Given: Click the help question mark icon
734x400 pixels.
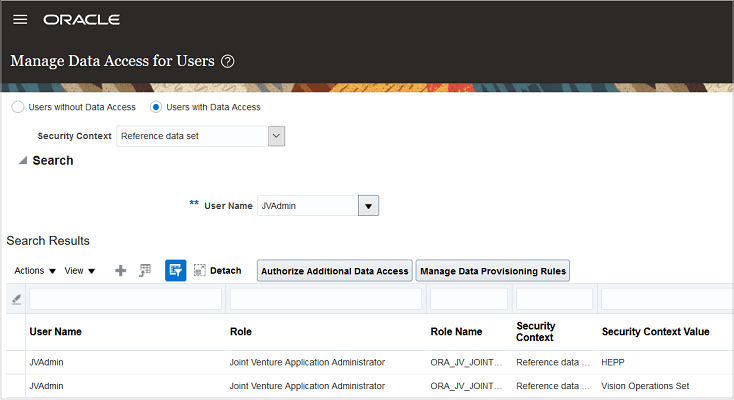Looking at the screenshot, I should coord(228,61).
